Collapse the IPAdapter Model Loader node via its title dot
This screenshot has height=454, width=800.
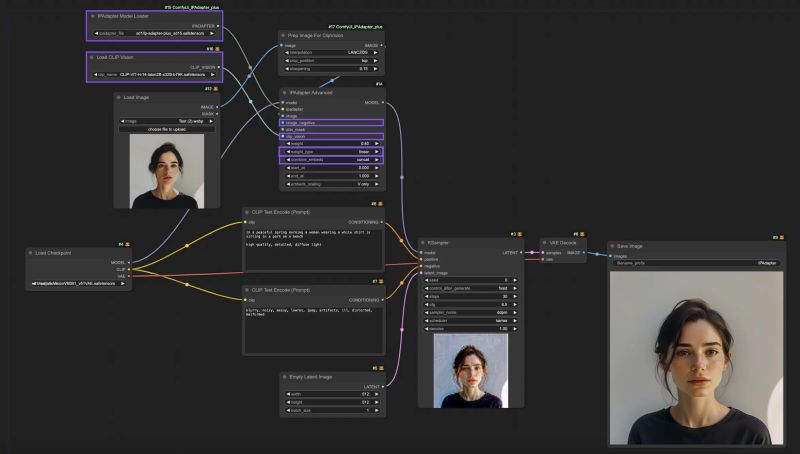coord(92,16)
